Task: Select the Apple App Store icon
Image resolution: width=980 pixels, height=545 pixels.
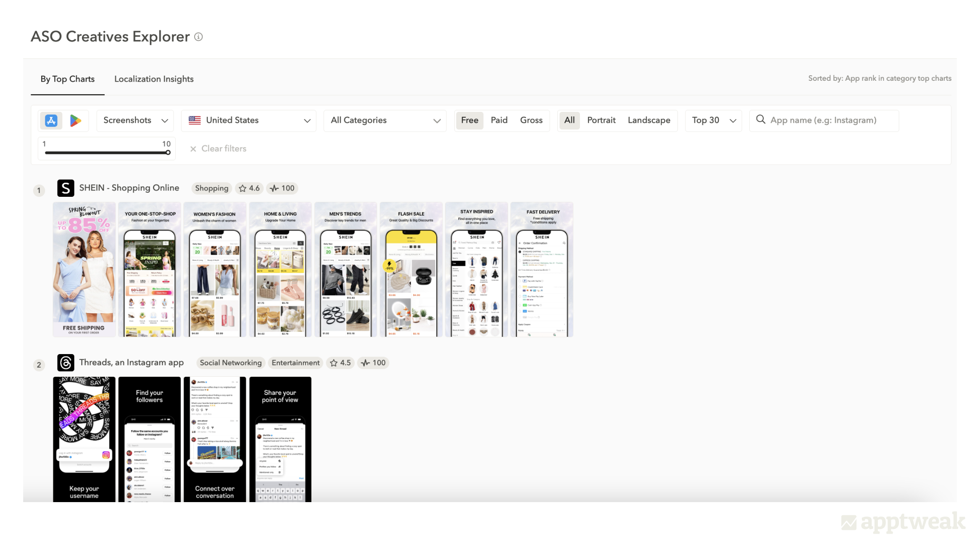Action: [x=51, y=121]
